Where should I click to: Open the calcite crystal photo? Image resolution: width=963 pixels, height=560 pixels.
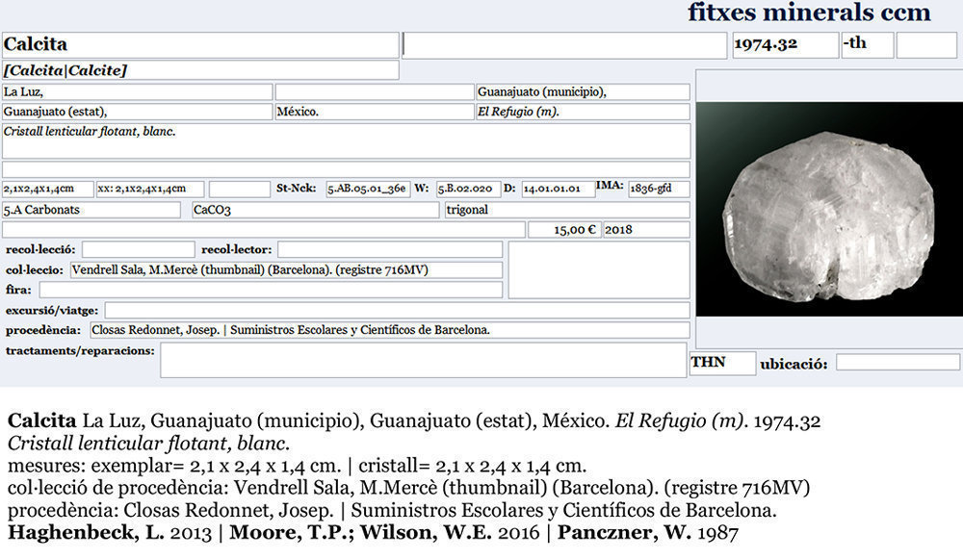(x=829, y=209)
